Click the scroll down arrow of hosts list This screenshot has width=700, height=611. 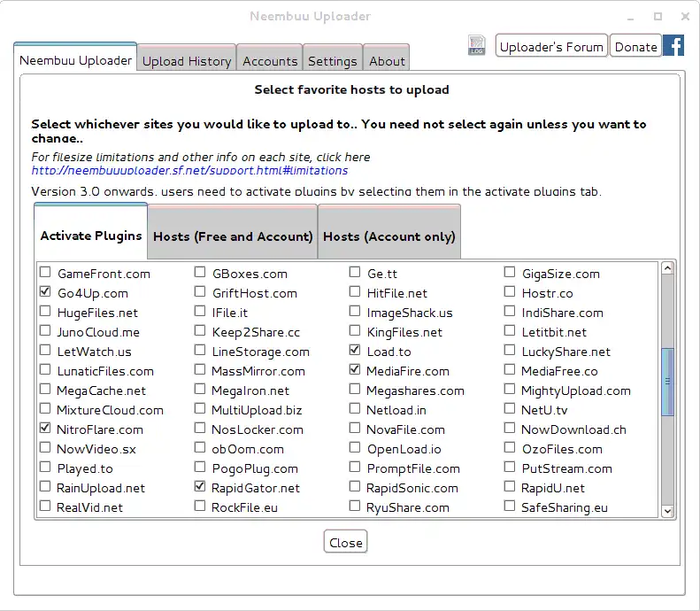pyautogui.click(x=668, y=511)
